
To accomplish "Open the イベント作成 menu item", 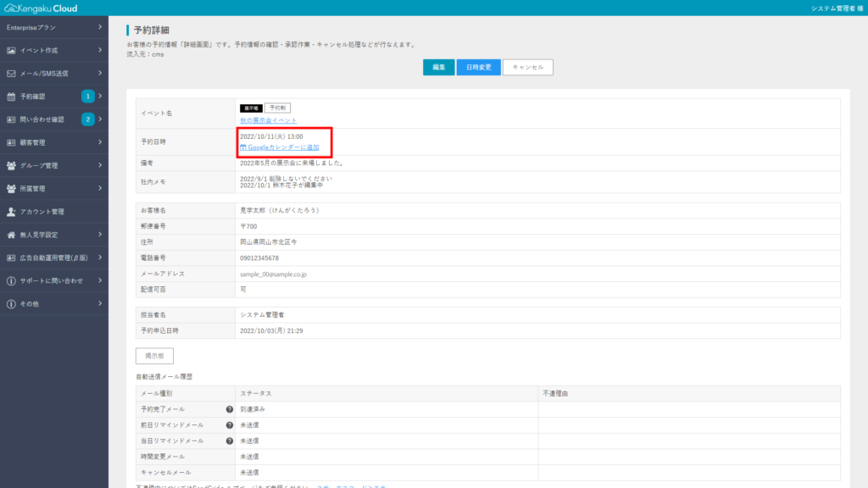I will [54, 50].
